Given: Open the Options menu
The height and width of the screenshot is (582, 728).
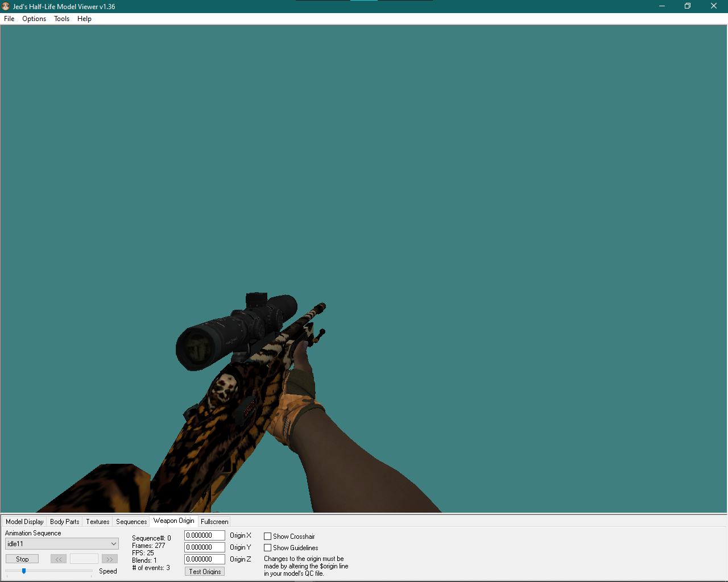Looking at the screenshot, I should tap(34, 19).
